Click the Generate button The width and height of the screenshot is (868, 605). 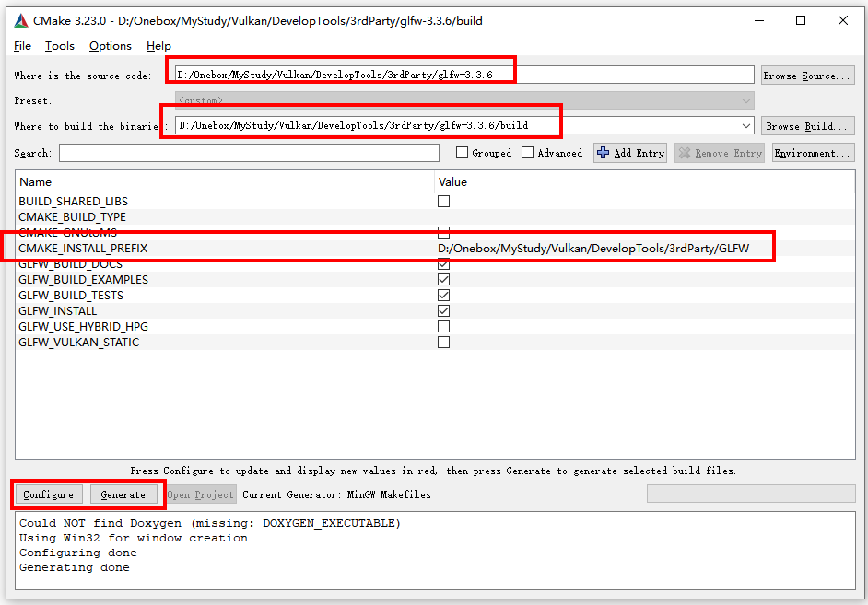point(123,494)
